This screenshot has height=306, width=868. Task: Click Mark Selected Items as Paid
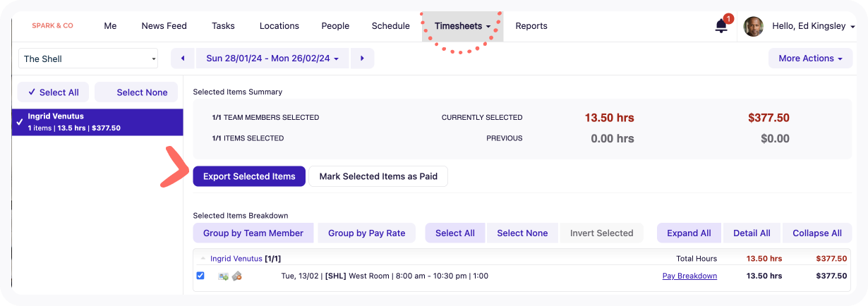tap(378, 176)
